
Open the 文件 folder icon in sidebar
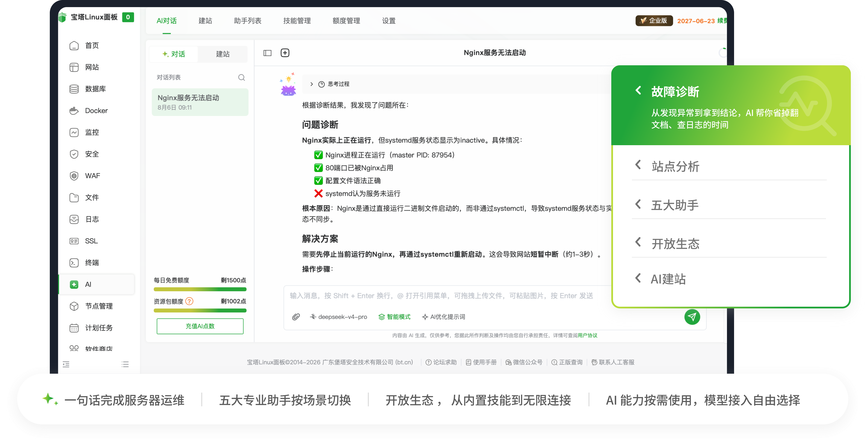74,198
